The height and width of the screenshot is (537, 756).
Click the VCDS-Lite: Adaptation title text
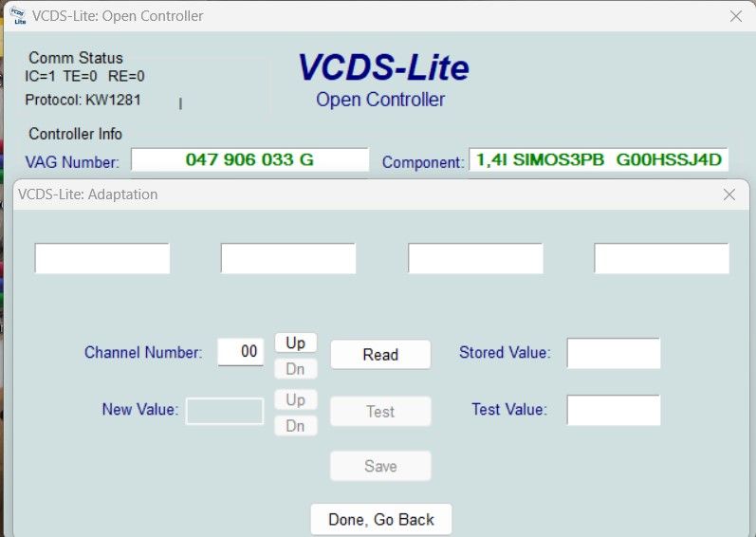tap(88, 194)
